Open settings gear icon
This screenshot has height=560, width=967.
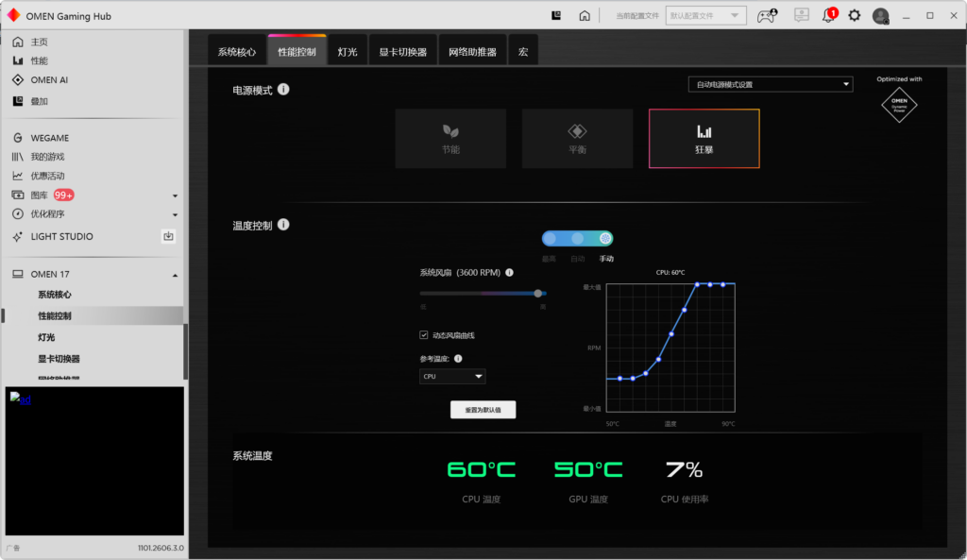point(854,15)
